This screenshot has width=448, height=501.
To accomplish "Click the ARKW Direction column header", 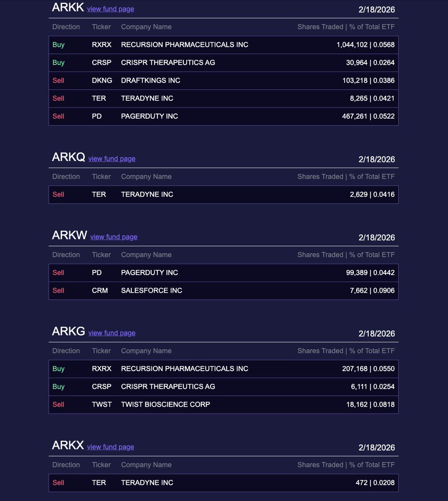I will point(66,255).
